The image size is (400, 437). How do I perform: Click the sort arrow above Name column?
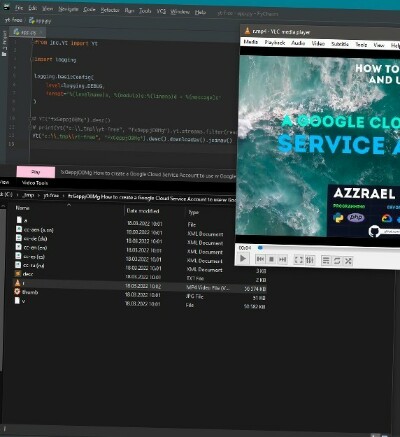pyautogui.click(x=69, y=205)
